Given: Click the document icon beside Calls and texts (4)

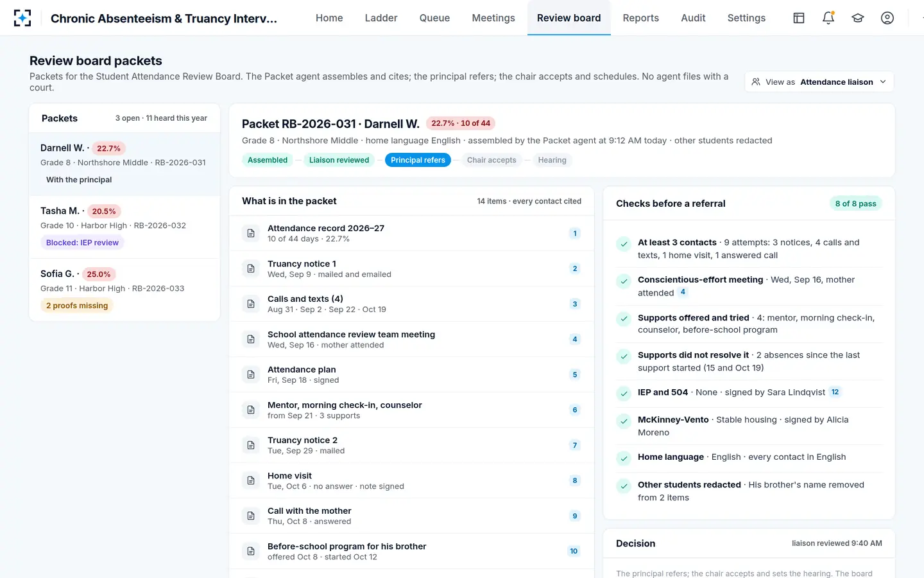Looking at the screenshot, I should pyautogui.click(x=251, y=304).
